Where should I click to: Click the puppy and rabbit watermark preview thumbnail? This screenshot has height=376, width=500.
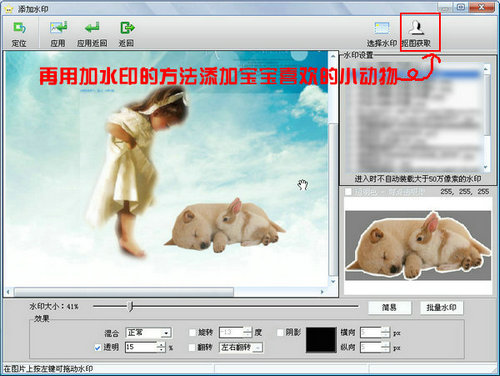[418, 245]
